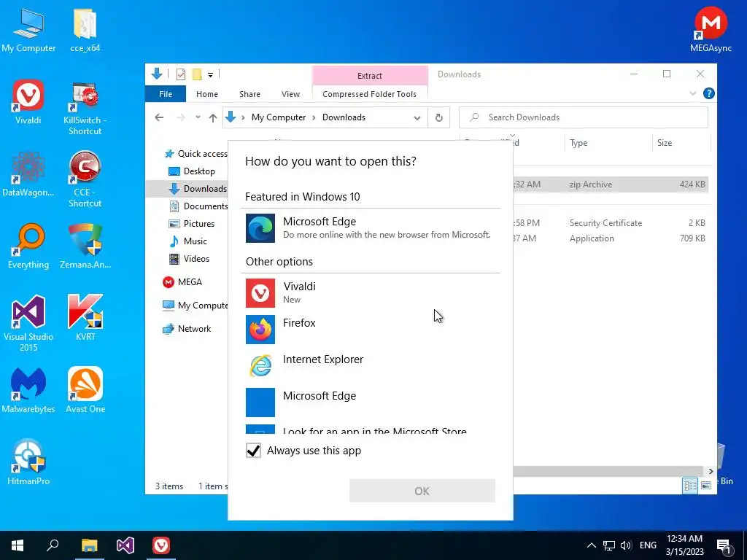Go up one folder level in Explorer

(213, 117)
